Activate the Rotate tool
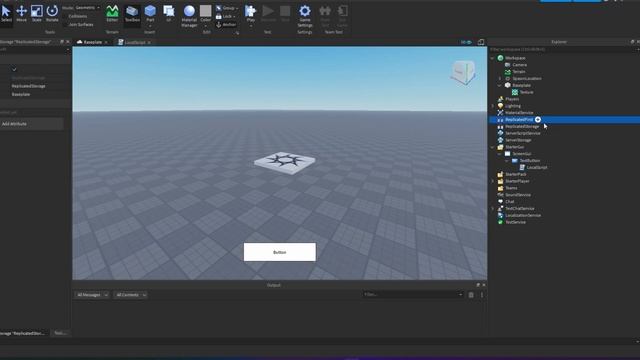Image resolution: width=640 pixels, height=360 pixels. pyautogui.click(x=52, y=13)
